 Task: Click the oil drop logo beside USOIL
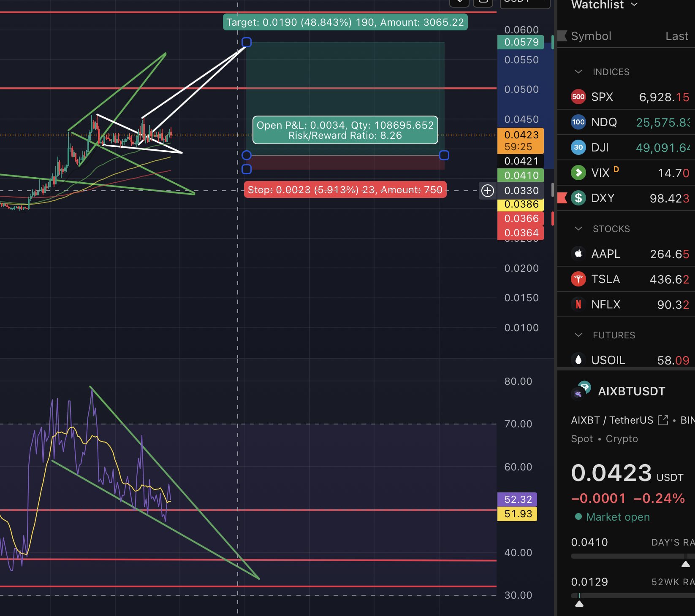tap(578, 360)
